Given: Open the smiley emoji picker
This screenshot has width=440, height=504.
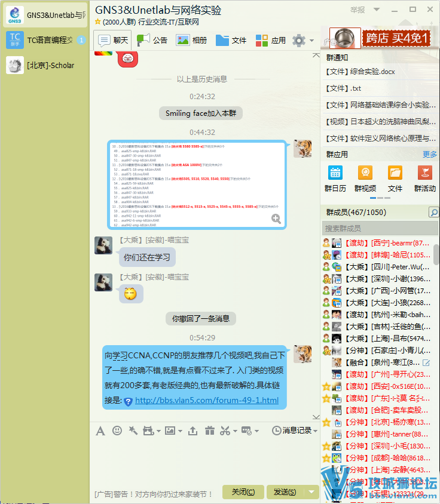Looking at the screenshot, I should point(117,431).
